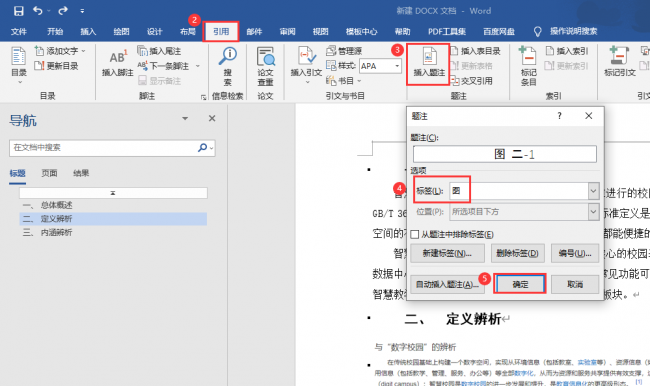Select the 标题 navigation tab

(17, 173)
